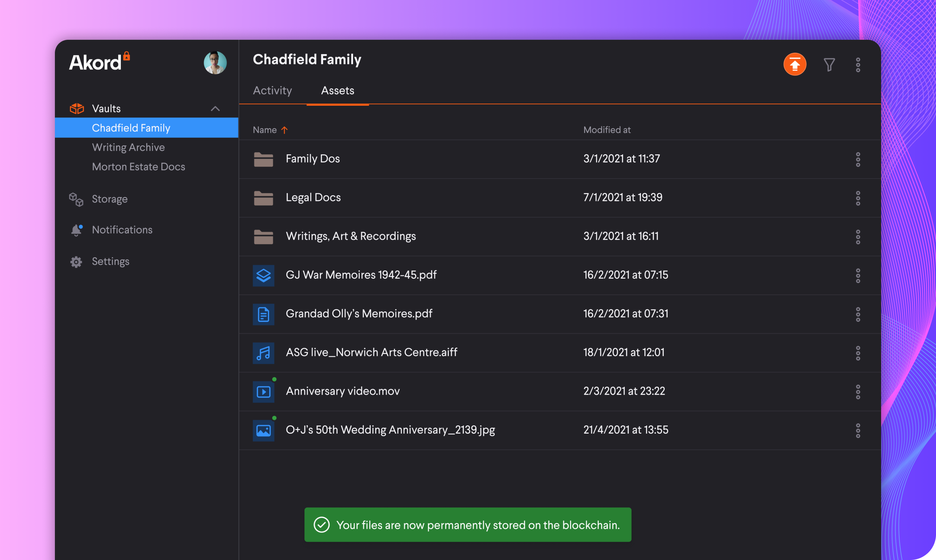
Task: Sort by the Name column header
Action: click(x=265, y=130)
